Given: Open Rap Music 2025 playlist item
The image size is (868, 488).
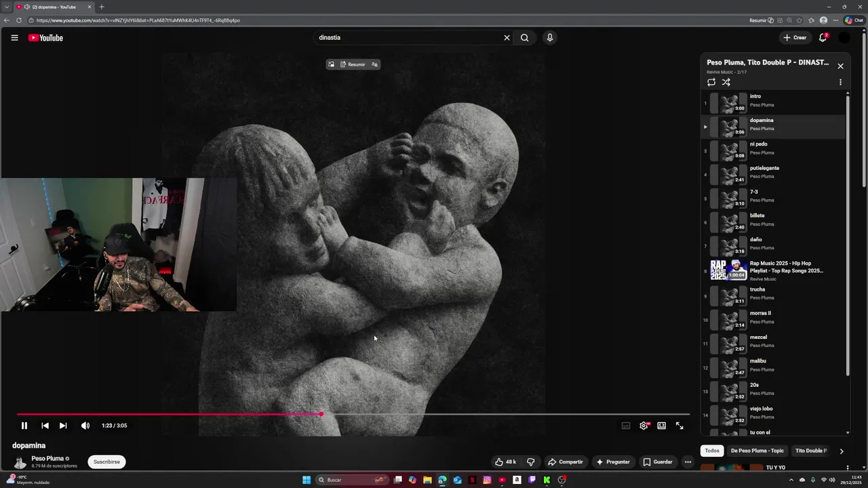Looking at the screenshot, I should (x=773, y=270).
